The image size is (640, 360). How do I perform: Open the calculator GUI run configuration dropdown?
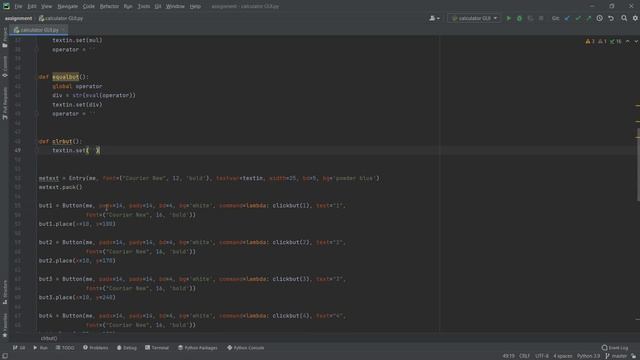pyautogui.click(x=474, y=18)
